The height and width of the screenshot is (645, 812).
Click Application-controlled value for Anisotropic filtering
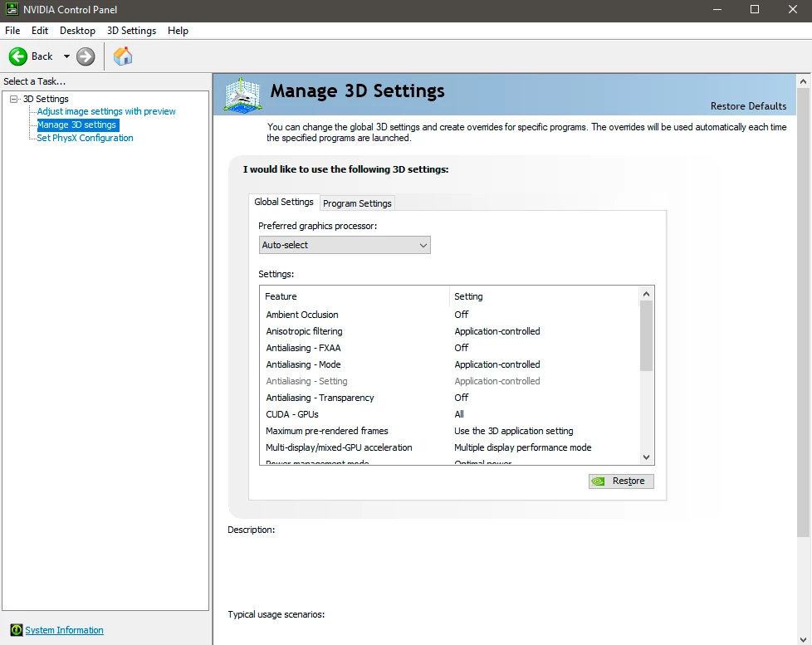pyautogui.click(x=497, y=331)
